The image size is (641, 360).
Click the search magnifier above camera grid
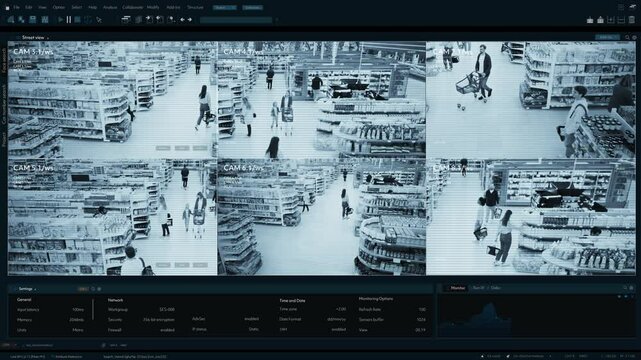[x=628, y=37]
